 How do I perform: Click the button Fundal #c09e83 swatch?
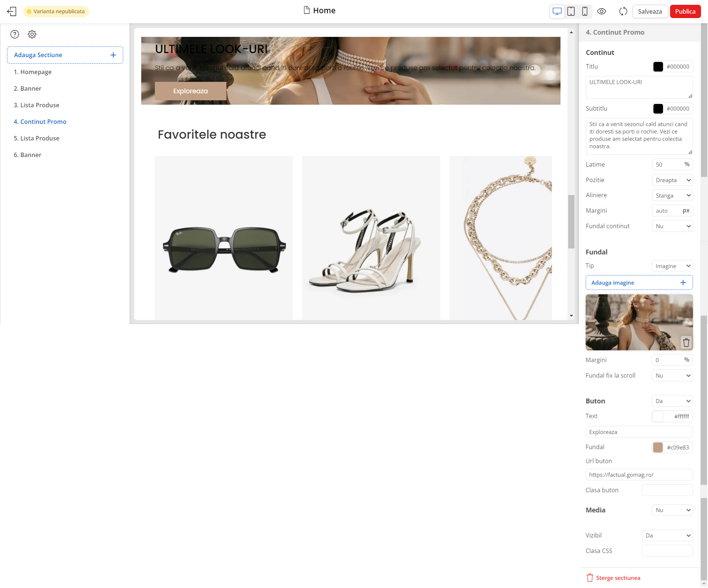pos(658,447)
